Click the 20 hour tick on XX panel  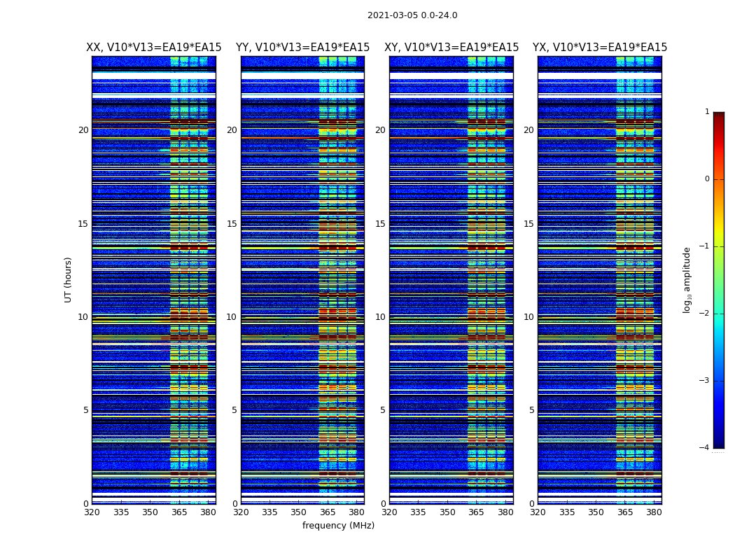coord(83,130)
